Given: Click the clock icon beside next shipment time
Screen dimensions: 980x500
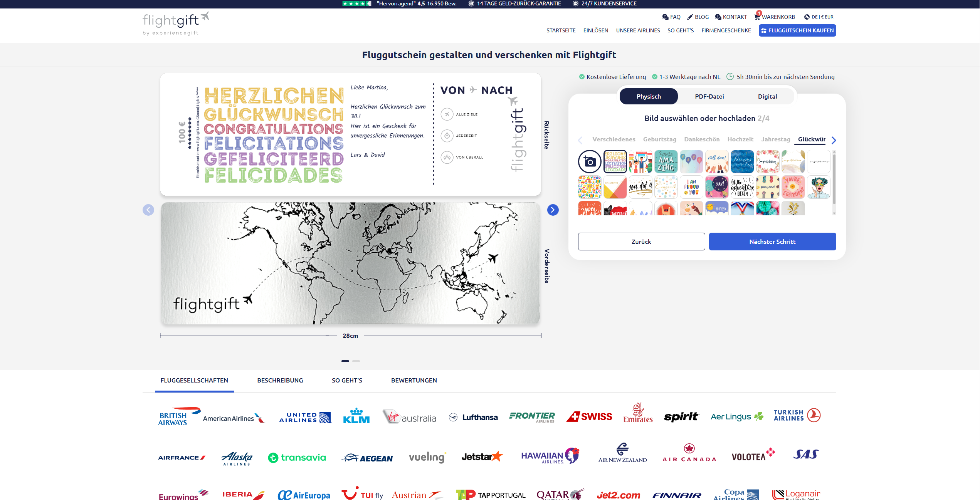Looking at the screenshot, I should (x=730, y=77).
